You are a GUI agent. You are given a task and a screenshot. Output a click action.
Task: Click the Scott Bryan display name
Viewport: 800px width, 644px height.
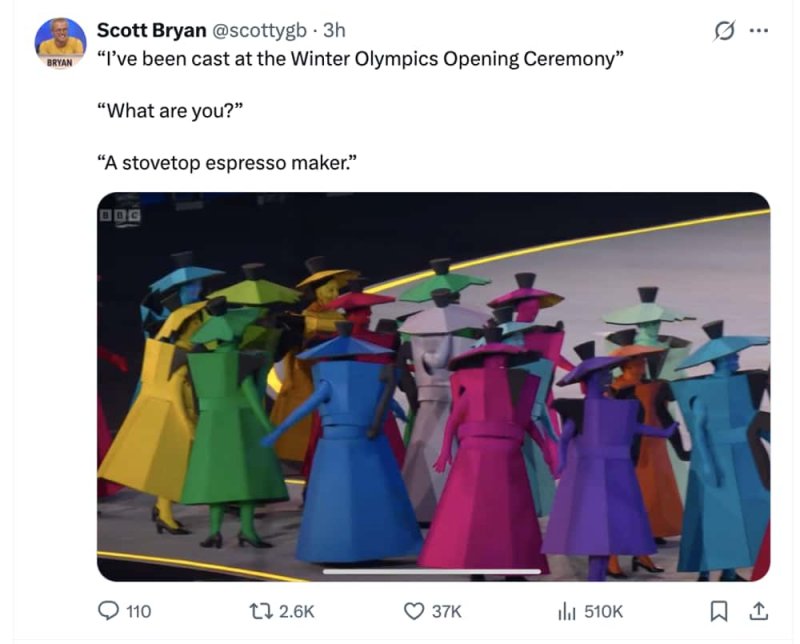[x=152, y=31]
